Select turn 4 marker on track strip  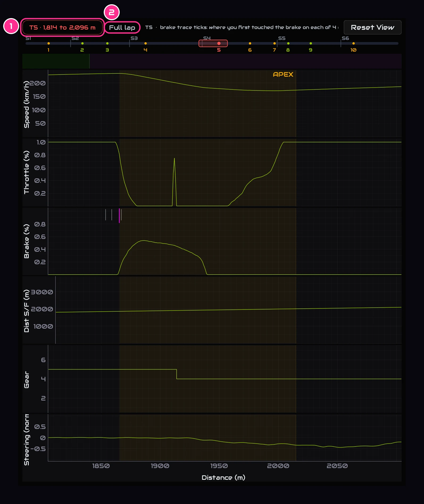[x=146, y=43]
